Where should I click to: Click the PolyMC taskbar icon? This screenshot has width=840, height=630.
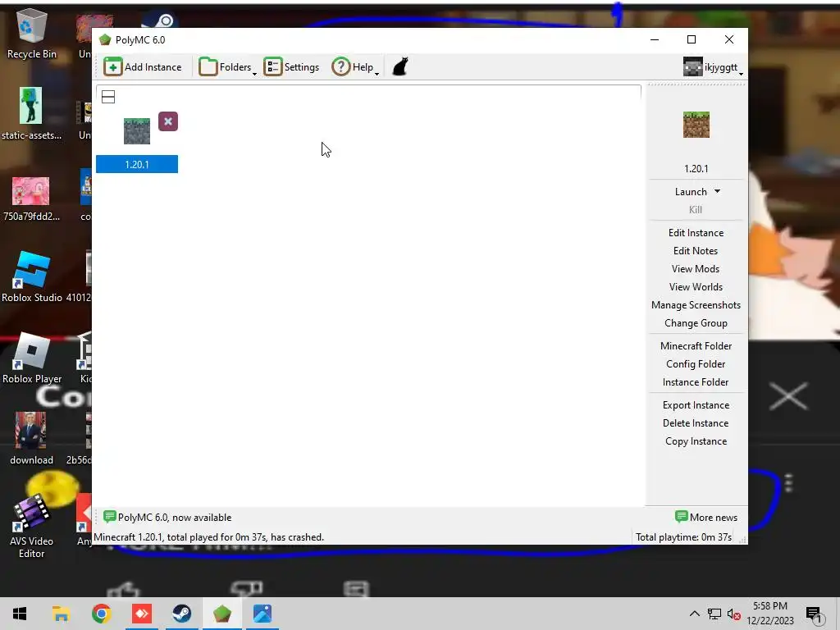click(x=222, y=614)
